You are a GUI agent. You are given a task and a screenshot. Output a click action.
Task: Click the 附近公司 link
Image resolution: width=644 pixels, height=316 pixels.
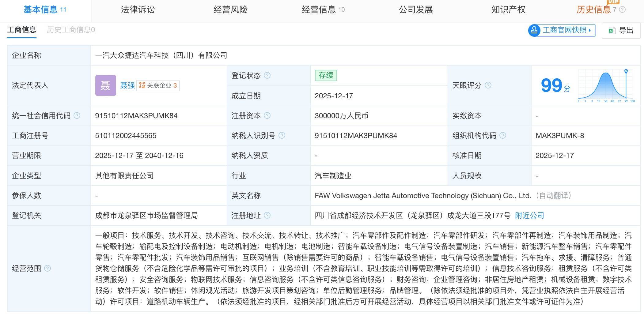pos(529,216)
